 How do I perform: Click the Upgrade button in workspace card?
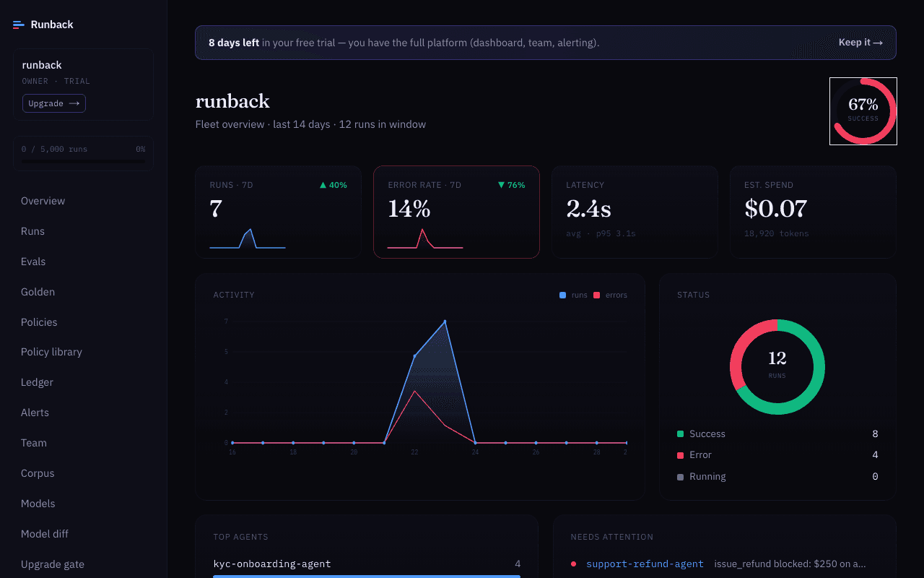pyautogui.click(x=54, y=103)
